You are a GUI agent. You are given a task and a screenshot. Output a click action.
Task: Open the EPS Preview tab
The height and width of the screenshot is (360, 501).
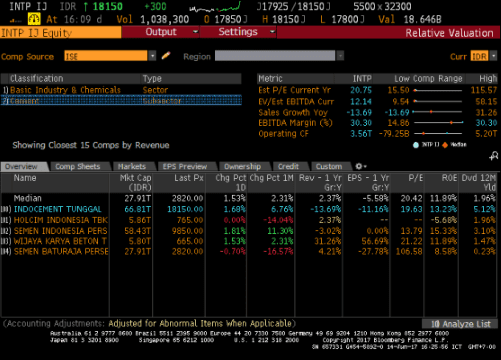pyautogui.click(x=185, y=166)
